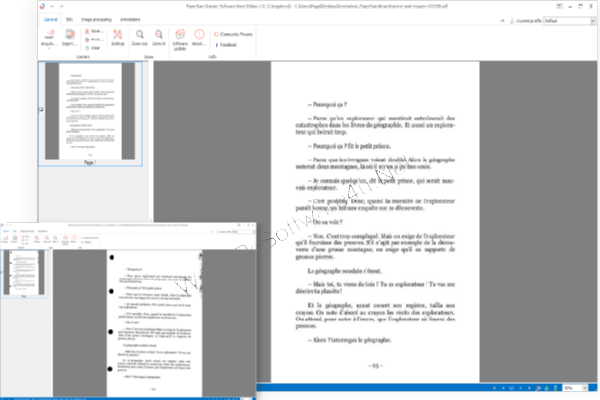Select the page thumbnail in the small front window
600x400 pixels.
click(x=24, y=273)
